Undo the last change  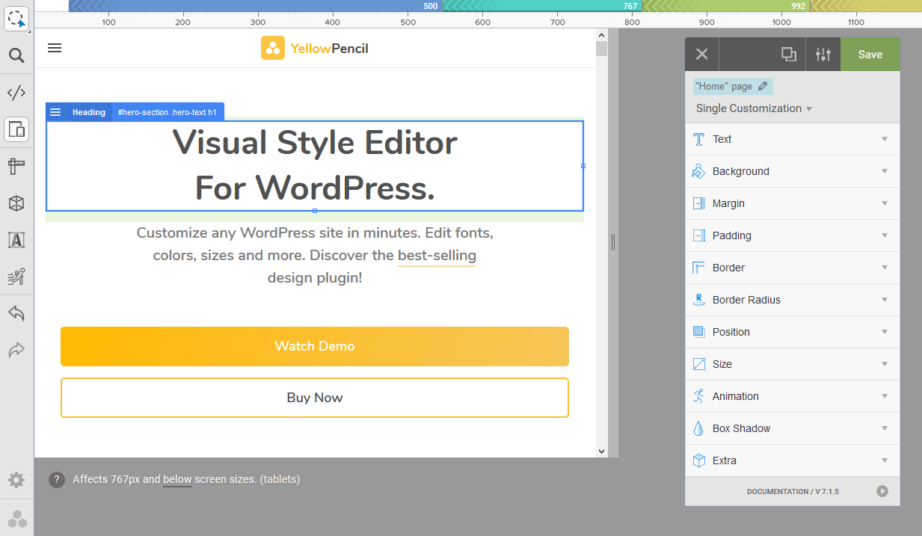tap(16, 313)
